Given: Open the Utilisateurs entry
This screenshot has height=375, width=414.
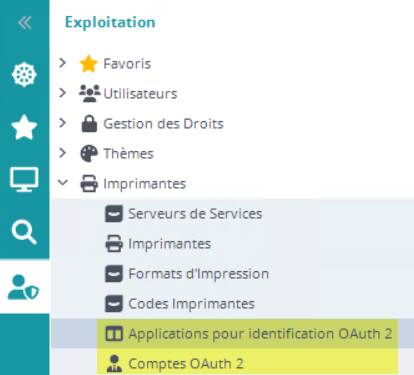Looking at the screenshot, I should (x=140, y=94).
